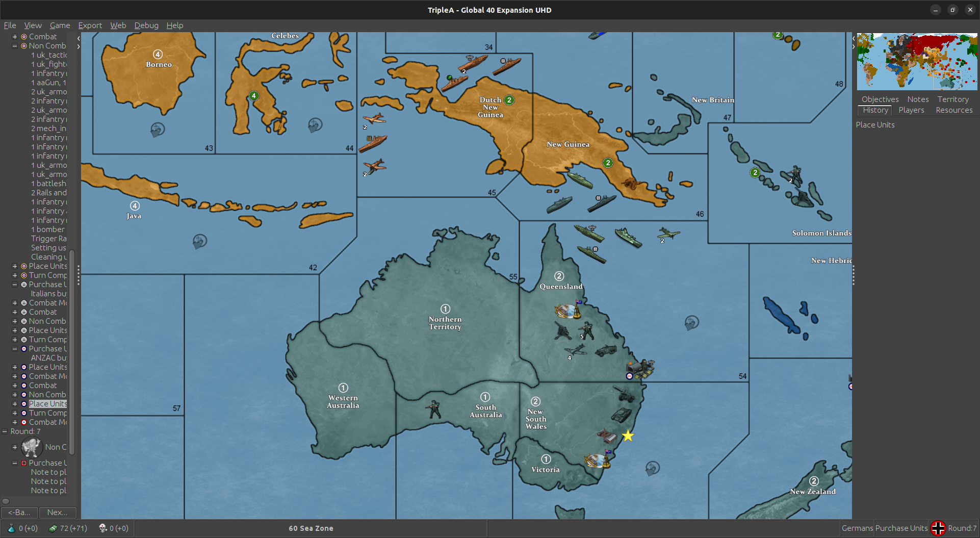Open the Help menu

click(175, 25)
